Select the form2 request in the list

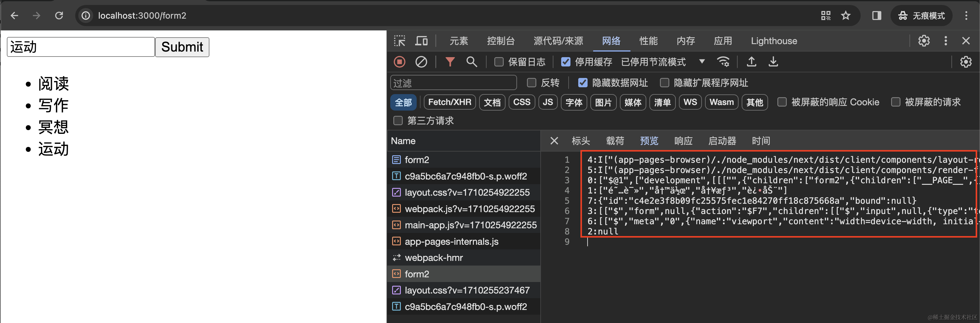[x=417, y=159]
